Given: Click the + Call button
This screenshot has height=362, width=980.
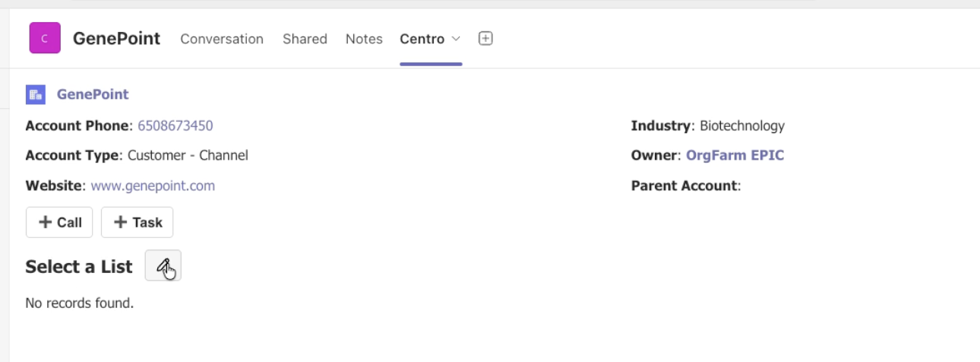Looking at the screenshot, I should tap(59, 222).
